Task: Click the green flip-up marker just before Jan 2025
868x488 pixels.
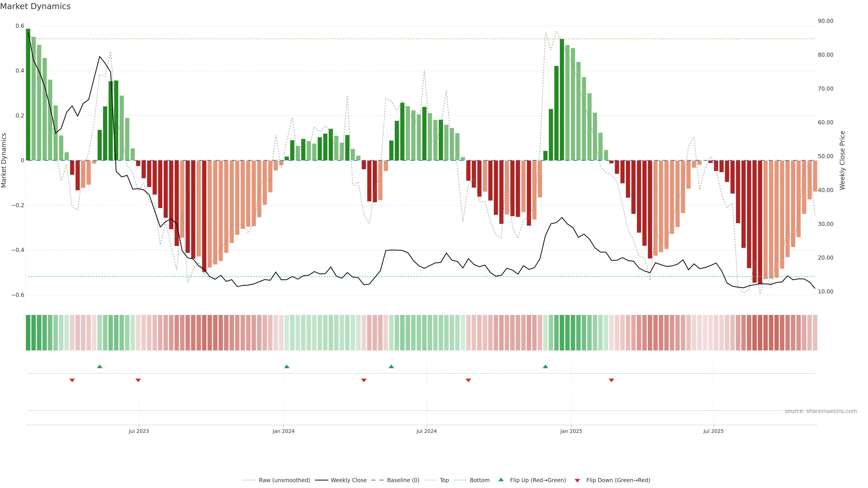Action: pyautogui.click(x=545, y=366)
